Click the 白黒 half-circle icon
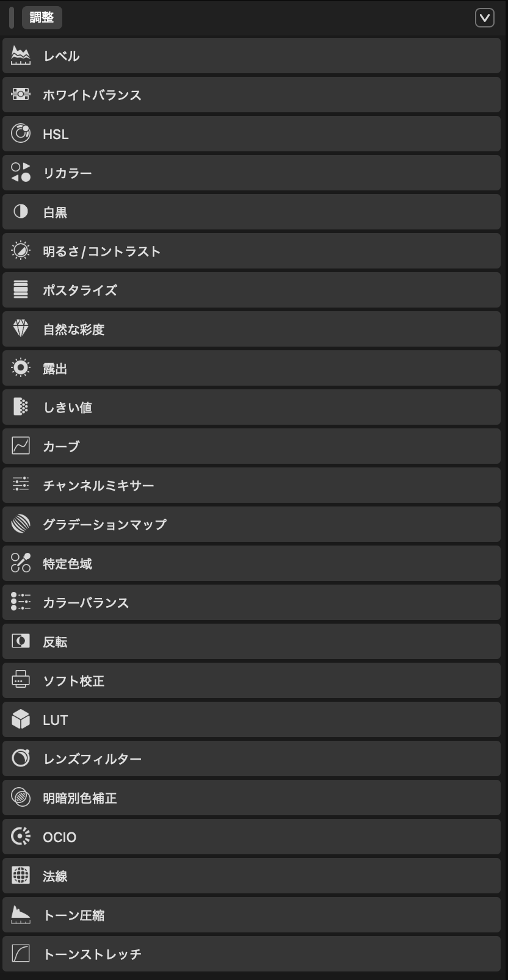Screen dimensions: 508x980 21,212
